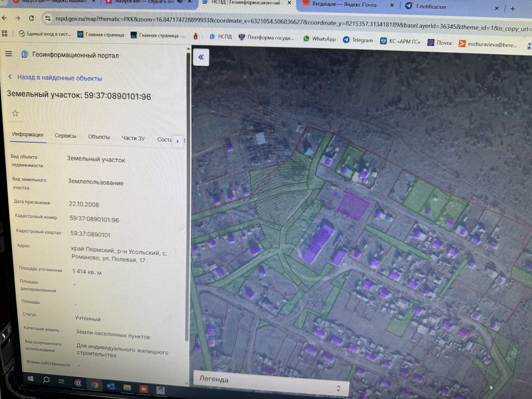Click the highlighted magenta parcel on map
This screenshot has height=399, width=532.
tap(353, 206)
